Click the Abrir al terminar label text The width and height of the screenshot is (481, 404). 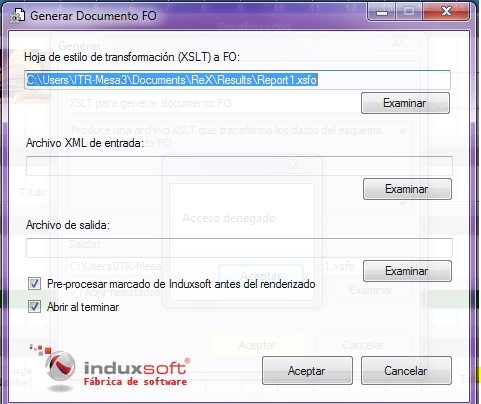point(83,307)
